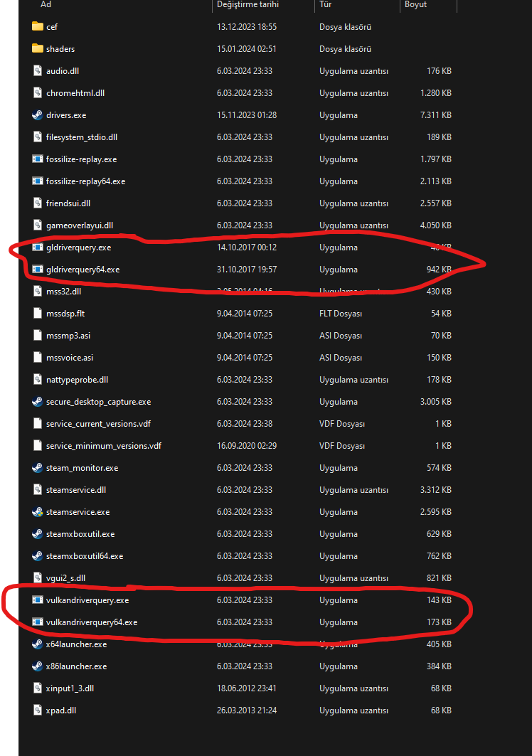Select the file name service_current_versions.vdf
532x756 pixels.
pos(98,424)
